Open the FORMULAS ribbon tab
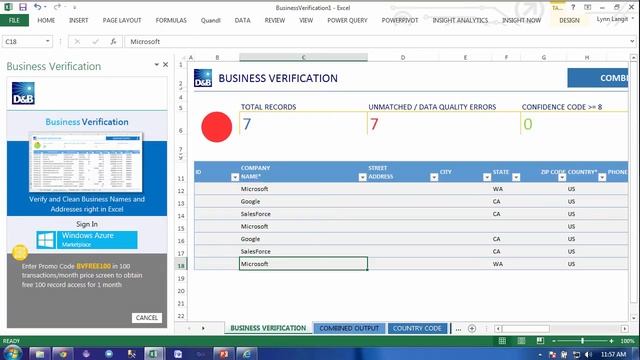Viewport: 640px width, 360px height. tap(171, 20)
